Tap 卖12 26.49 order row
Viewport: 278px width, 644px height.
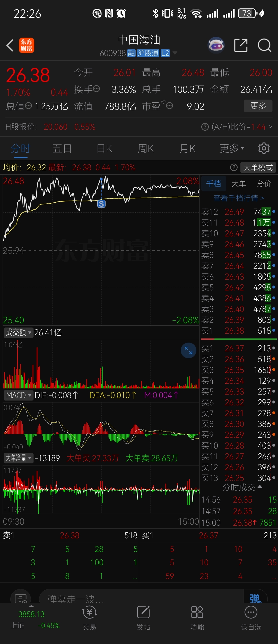(x=238, y=212)
